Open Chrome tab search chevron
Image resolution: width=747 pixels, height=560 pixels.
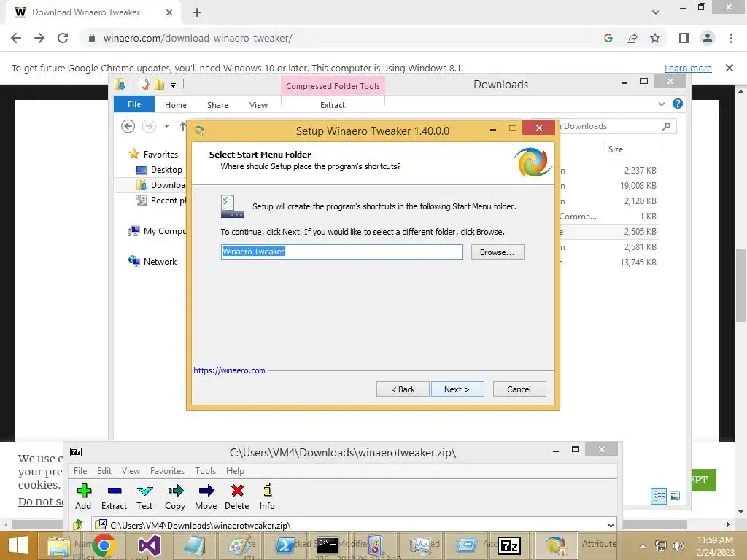[x=656, y=12]
